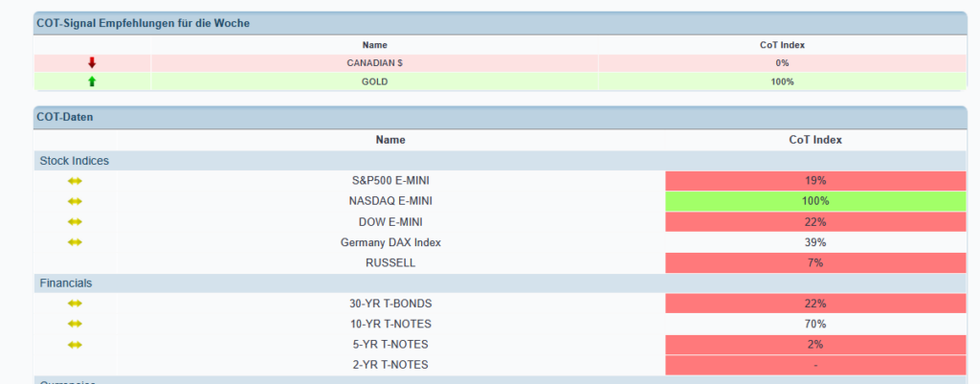Click the RUSSELL row name
The height and width of the screenshot is (384, 980).
[390, 262]
